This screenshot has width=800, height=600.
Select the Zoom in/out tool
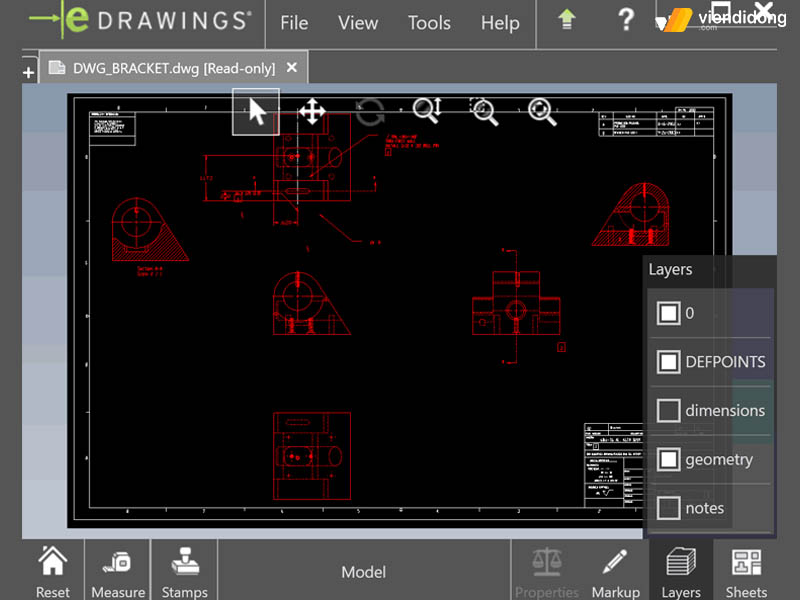tap(427, 111)
